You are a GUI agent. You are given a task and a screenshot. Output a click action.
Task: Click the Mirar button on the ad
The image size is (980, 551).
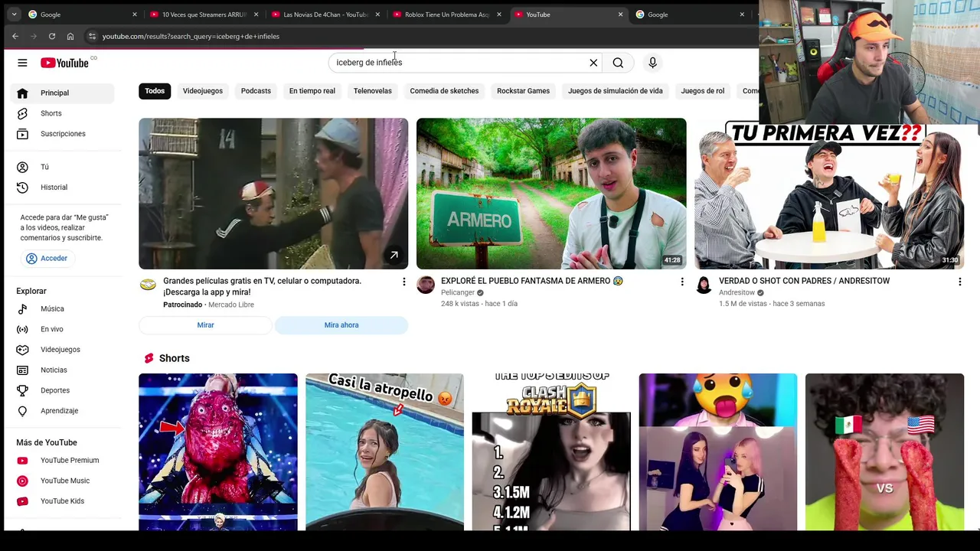(x=205, y=325)
